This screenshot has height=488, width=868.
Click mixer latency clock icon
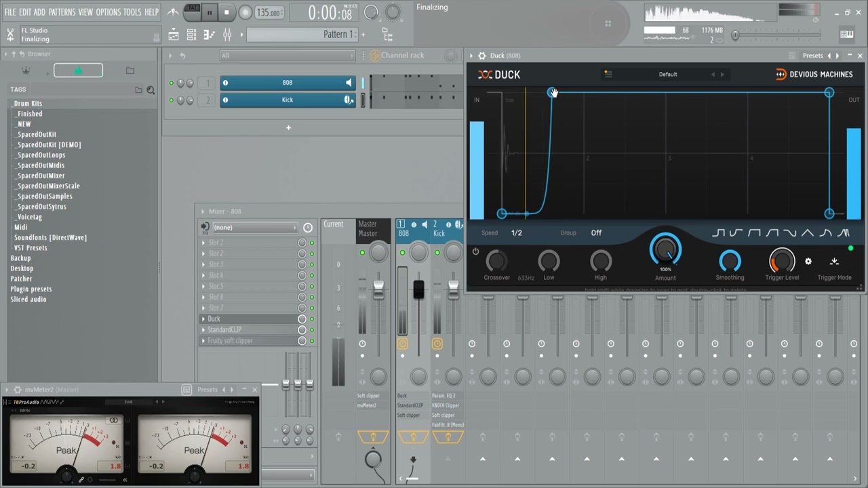coord(308,228)
